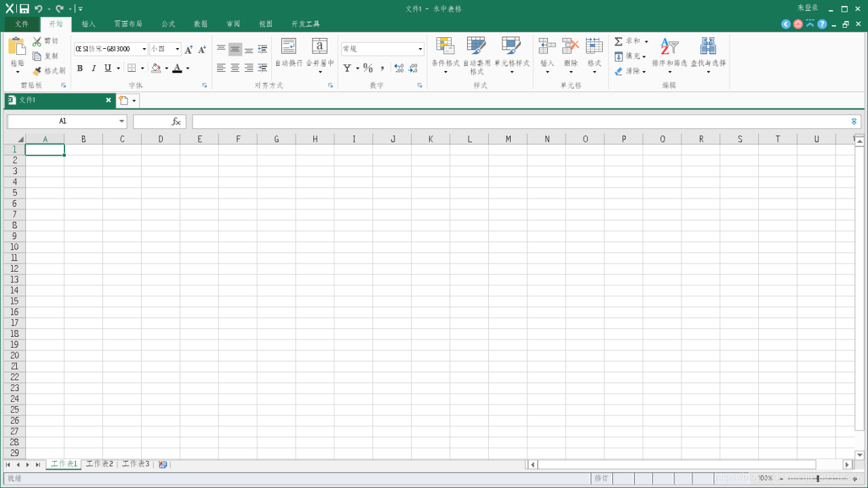Viewport: 868px width, 488px height.
Task: Switch to the View (视图) tab
Action: 266,24
